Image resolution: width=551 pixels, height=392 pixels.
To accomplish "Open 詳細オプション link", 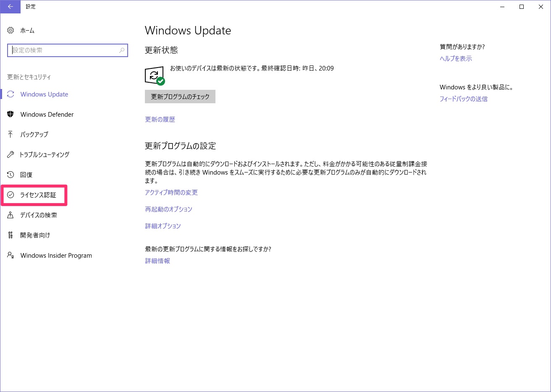I will [163, 226].
